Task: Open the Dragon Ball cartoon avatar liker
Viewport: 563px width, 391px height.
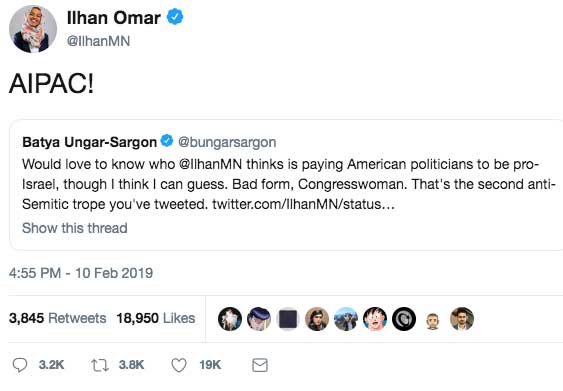Action: coord(375,319)
